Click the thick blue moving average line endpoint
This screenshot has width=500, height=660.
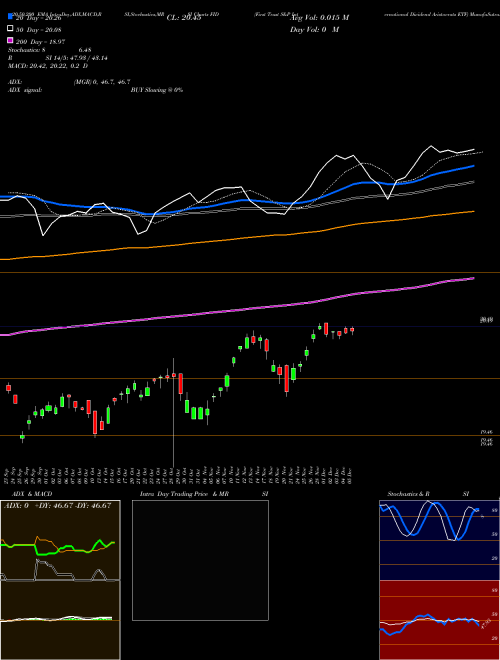[473, 166]
